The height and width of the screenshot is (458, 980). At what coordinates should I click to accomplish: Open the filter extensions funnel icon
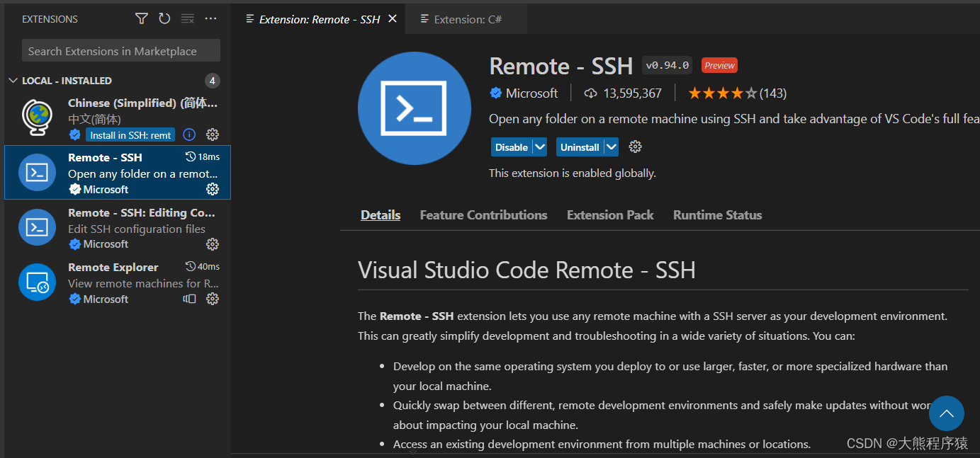tap(142, 19)
